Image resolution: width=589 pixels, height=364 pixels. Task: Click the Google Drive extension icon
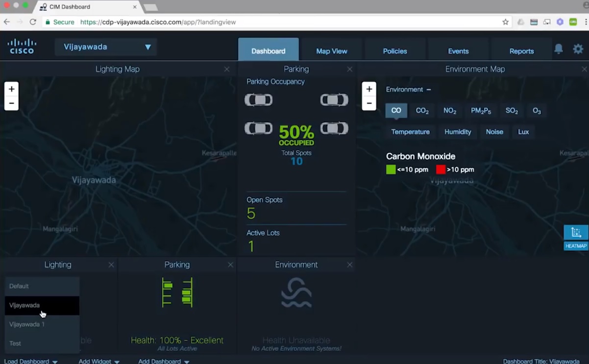520,22
